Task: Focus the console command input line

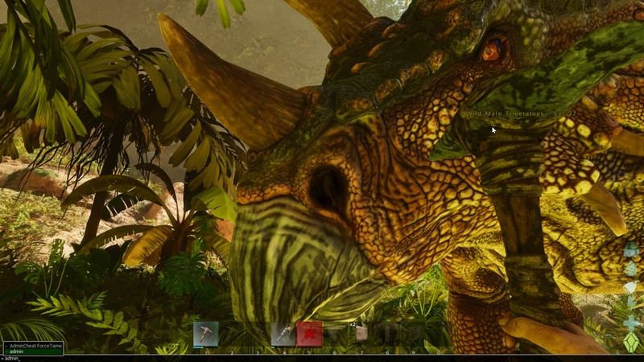Action: click(x=322, y=359)
